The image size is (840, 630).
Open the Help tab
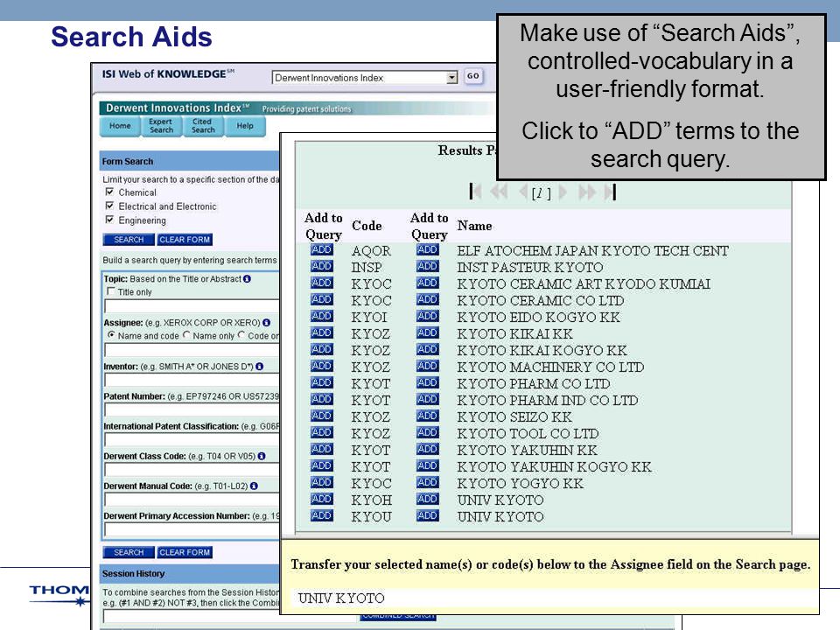[245, 126]
